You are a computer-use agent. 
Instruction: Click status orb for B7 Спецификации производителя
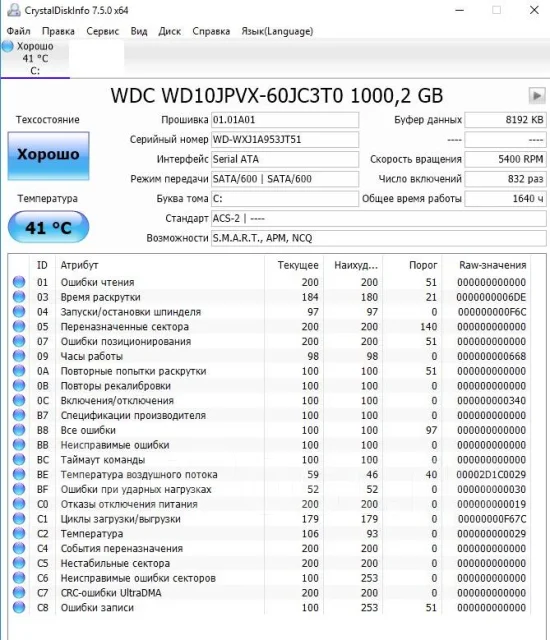pyautogui.click(x=19, y=415)
